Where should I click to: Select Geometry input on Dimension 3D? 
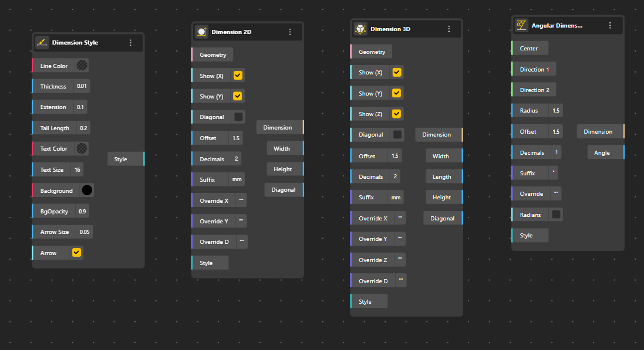coord(372,52)
